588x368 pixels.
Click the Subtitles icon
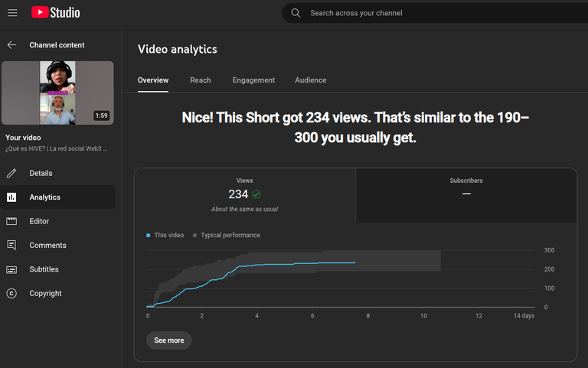(x=11, y=269)
